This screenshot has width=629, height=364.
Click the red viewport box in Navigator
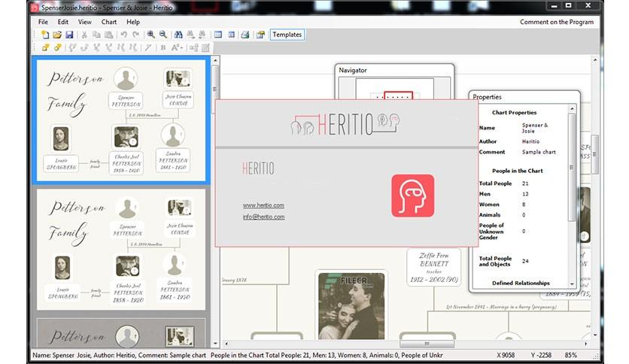tap(398, 96)
